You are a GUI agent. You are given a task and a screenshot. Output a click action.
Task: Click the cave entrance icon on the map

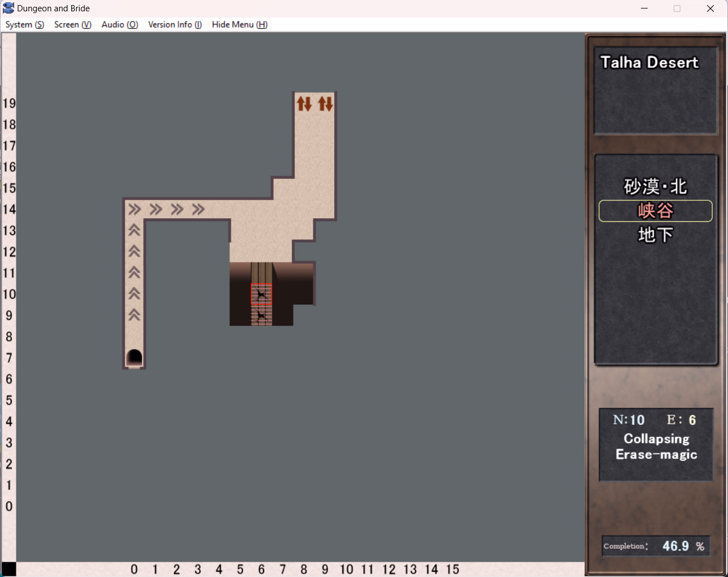(x=134, y=358)
